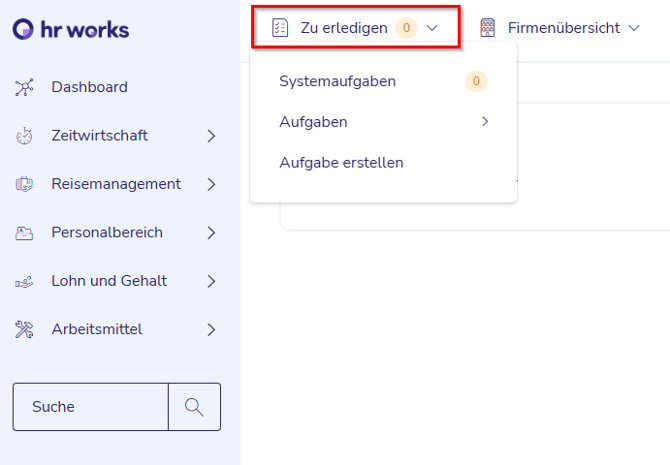
Task: Collapse the Zu erledigen dropdown
Action: pyautogui.click(x=432, y=28)
